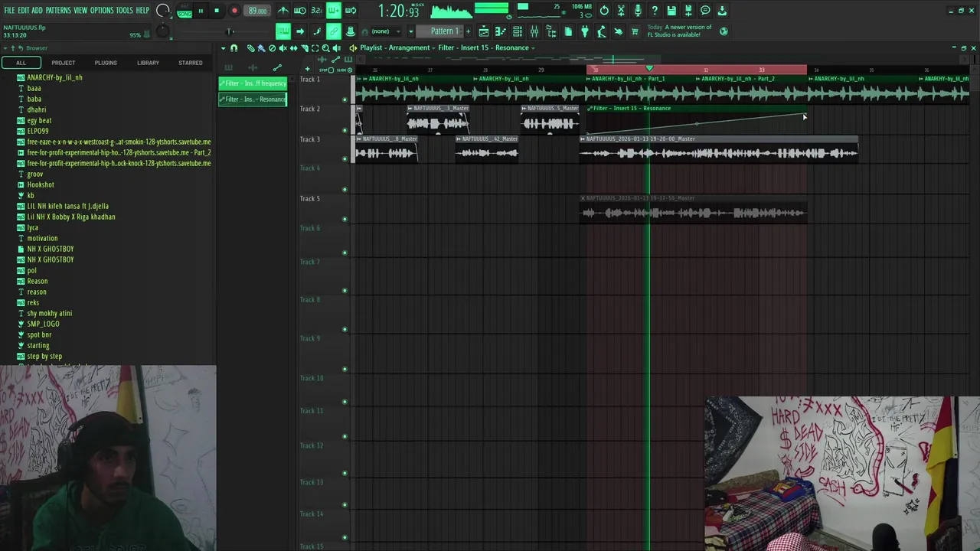The image size is (980, 551).
Task: Click the help question mark icon
Action: click(x=655, y=11)
